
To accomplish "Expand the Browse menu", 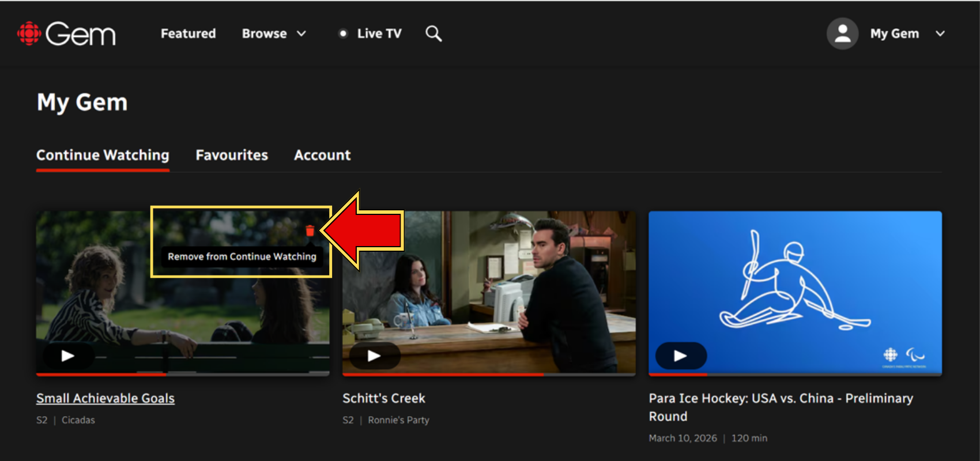I will tap(274, 33).
